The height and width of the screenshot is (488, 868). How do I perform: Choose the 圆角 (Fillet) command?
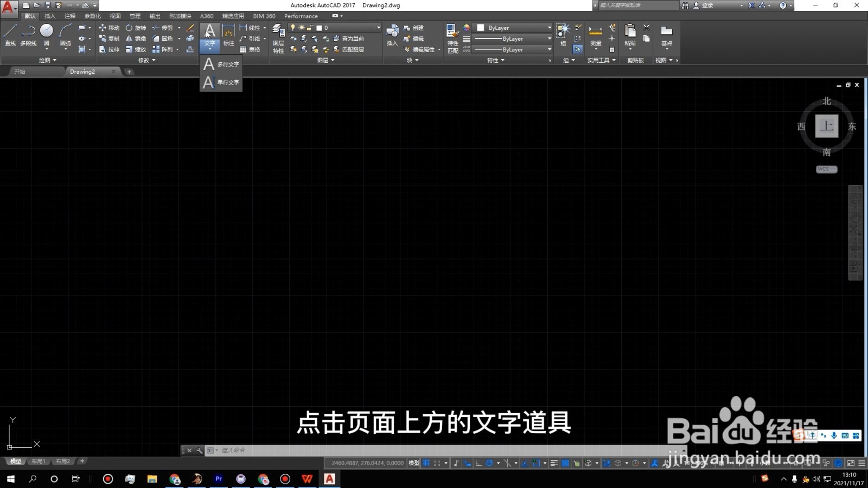(x=163, y=38)
